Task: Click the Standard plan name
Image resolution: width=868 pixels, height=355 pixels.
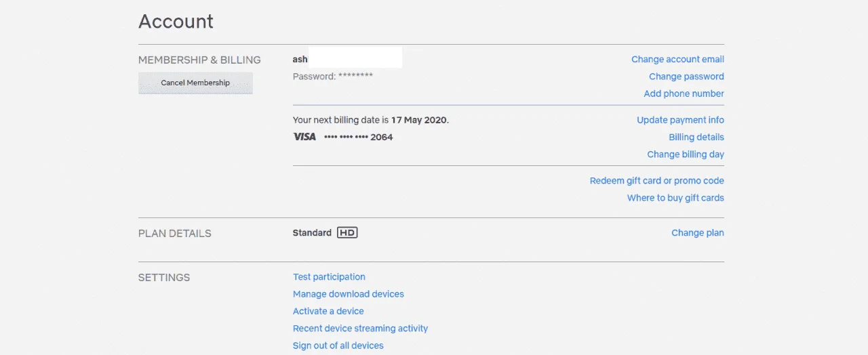Action: (x=312, y=232)
